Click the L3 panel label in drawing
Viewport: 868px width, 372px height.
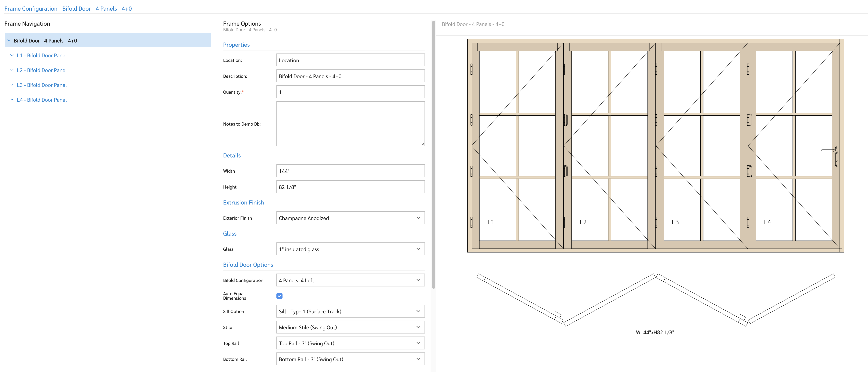pyautogui.click(x=675, y=222)
